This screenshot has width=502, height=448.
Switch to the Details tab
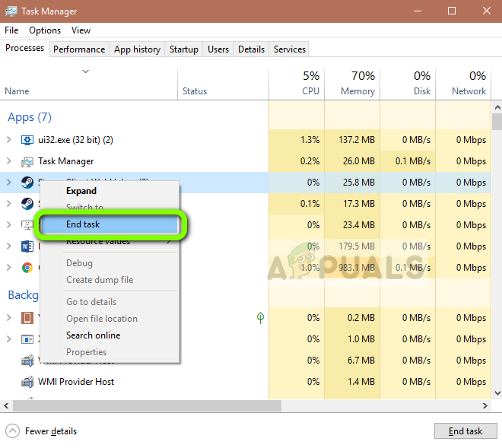tap(251, 49)
